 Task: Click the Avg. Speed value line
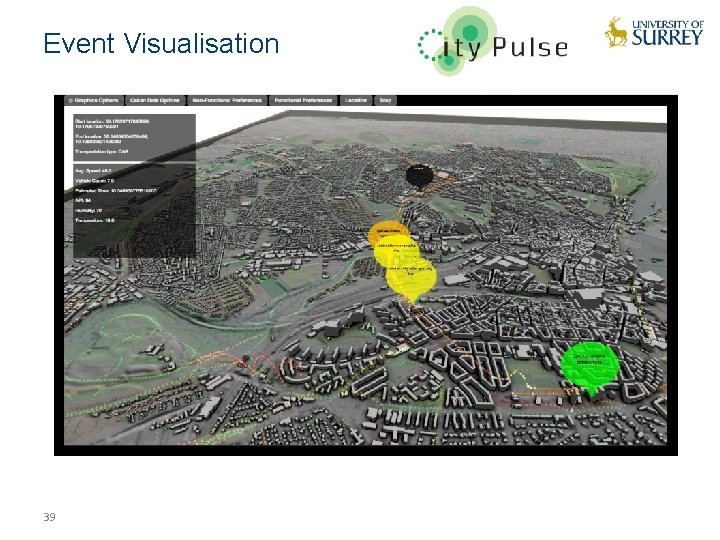[x=93, y=171]
